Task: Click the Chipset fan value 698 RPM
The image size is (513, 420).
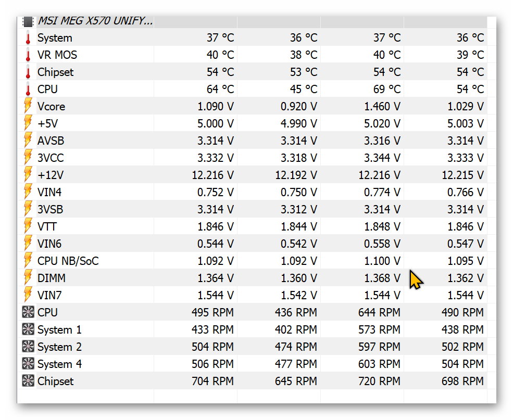Action: pyautogui.click(x=463, y=381)
